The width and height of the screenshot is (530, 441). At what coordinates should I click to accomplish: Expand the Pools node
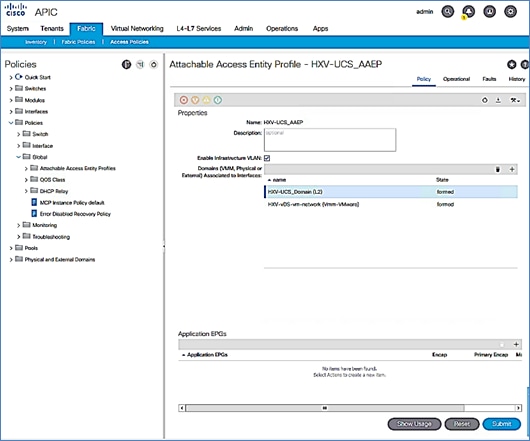point(11,248)
